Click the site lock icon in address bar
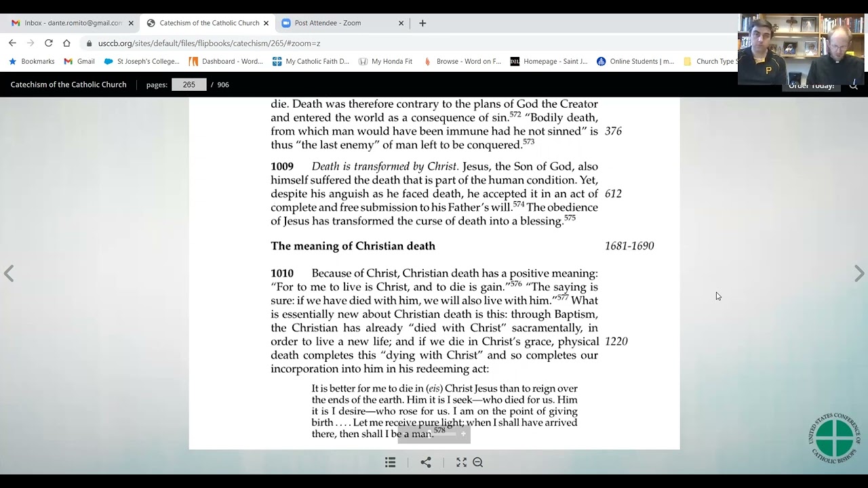This screenshot has height=488, width=868. [89, 43]
